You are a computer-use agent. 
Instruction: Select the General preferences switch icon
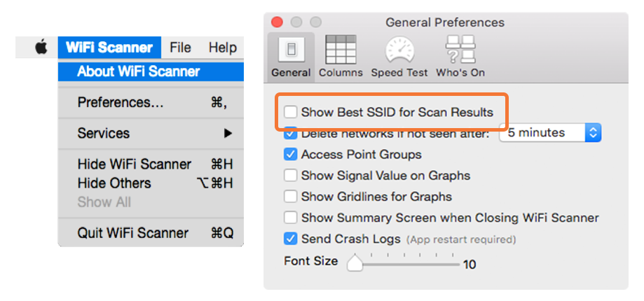coord(292,50)
